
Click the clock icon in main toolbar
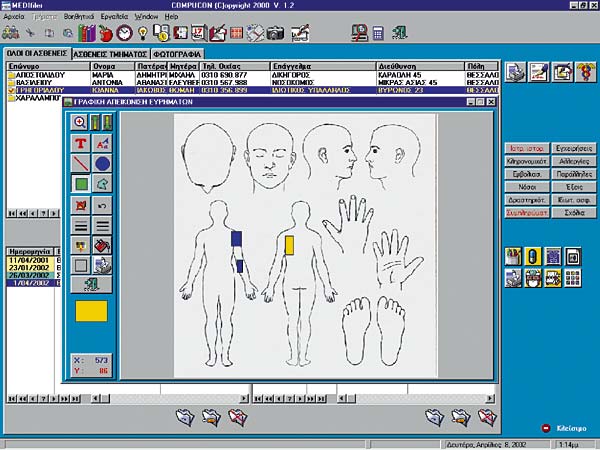pos(124,33)
